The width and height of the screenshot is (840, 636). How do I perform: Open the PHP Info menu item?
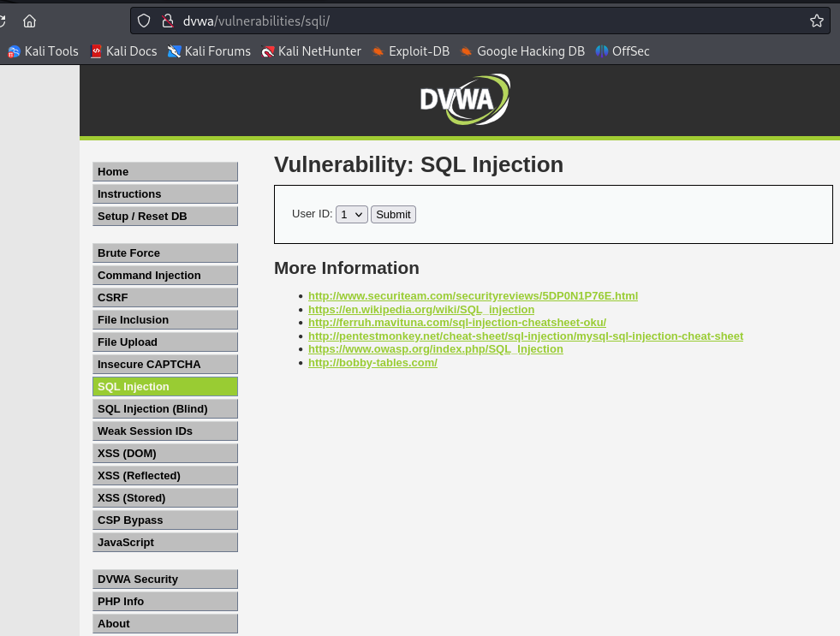165,602
